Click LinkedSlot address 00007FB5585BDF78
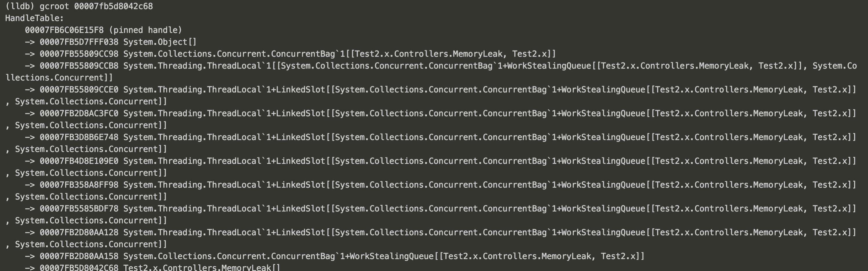868x271 pixels. (x=79, y=209)
